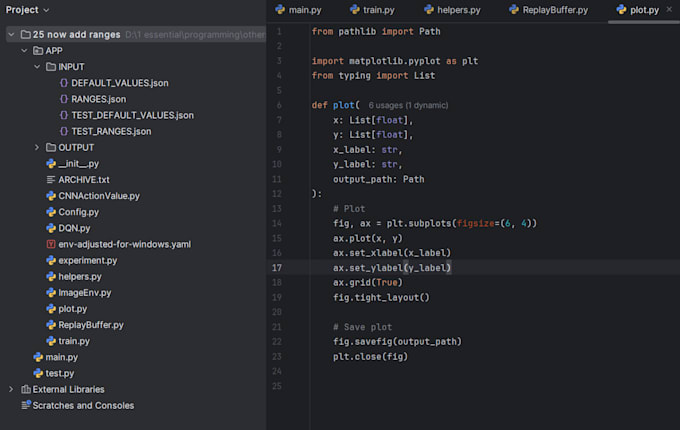Click the Python icon beside ReplayBuffer.py in tree
The image size is (680, 430).
click(x=51, y=325)
